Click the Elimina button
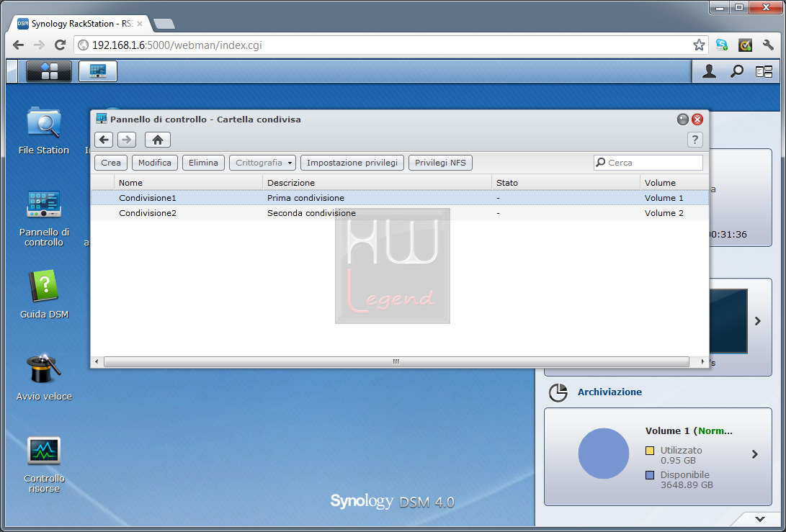 click(x=203, y=163)
